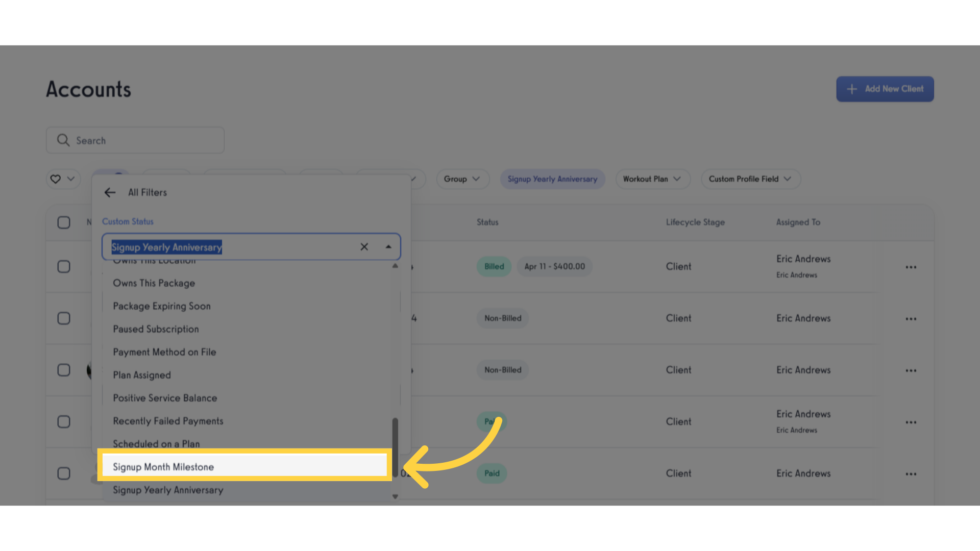Expand the Group filter dropdown
980x551 pixels.
coord(462,179)
